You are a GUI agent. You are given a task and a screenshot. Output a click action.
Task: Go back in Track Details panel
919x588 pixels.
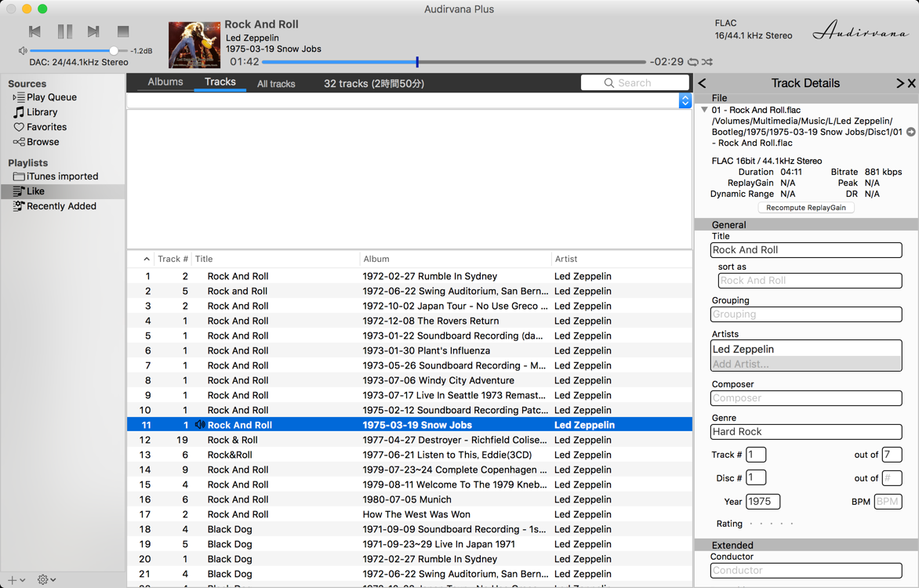[x=702, y=83]
